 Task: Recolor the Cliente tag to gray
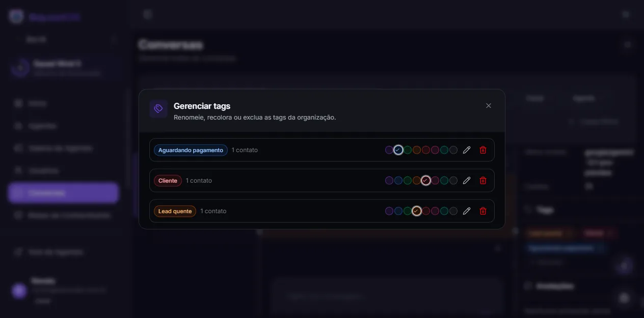coord(453,181)
